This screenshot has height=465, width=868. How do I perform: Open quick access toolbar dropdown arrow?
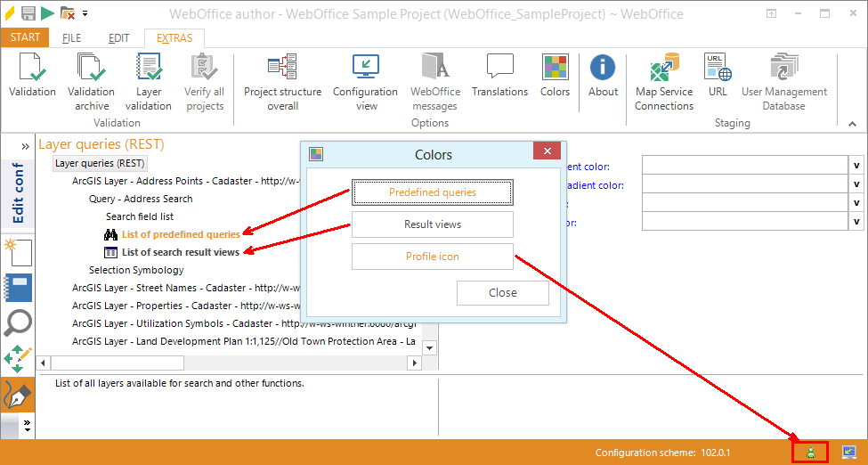(85, 13)
